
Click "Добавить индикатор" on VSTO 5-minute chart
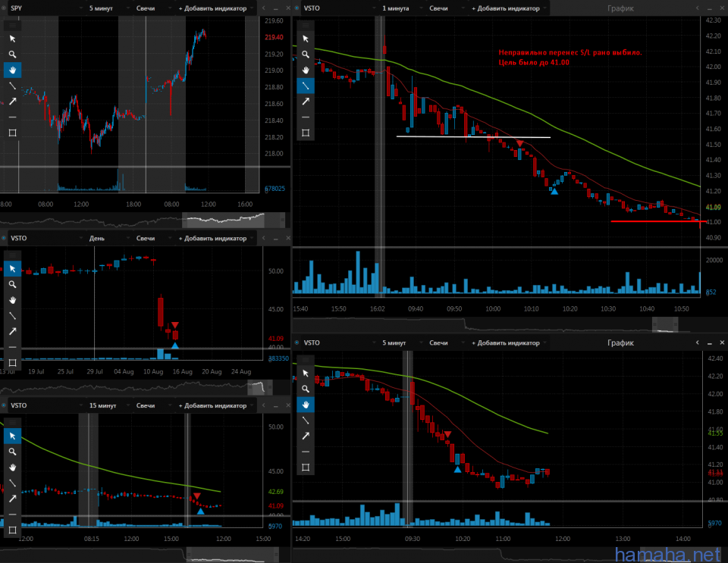pyautogui.click(x=510, y=342)
